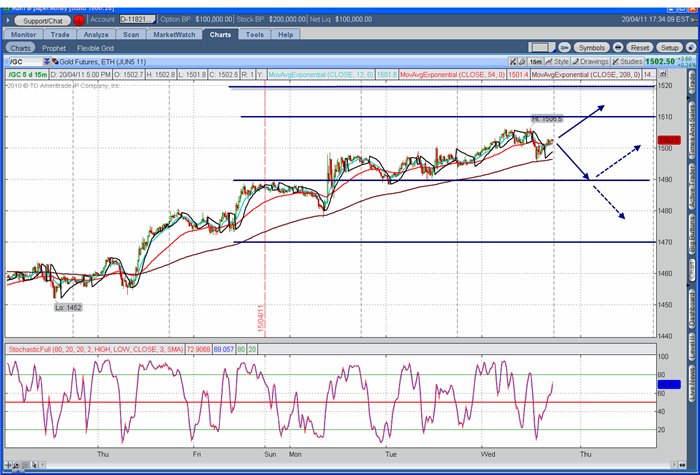
Task: Click the round icon left of Symbols
Action: click(564, 47)
